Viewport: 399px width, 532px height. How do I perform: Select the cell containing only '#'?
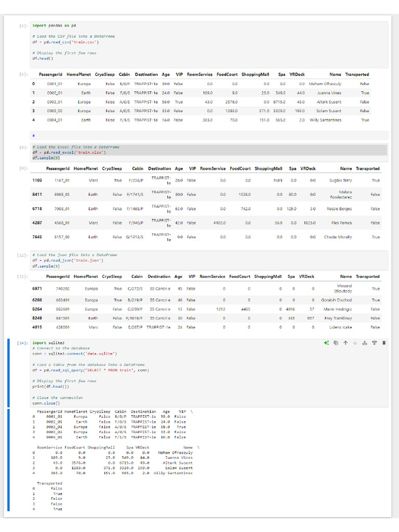tap(208, 135)
